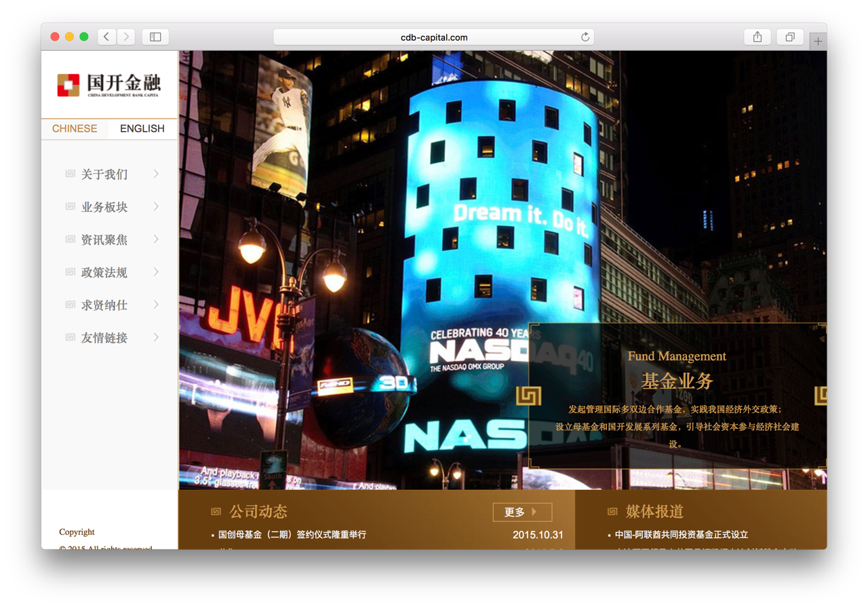Reload the page with the refresh icon
This screenshot has height=608, width=868.
tap(585, 37)
